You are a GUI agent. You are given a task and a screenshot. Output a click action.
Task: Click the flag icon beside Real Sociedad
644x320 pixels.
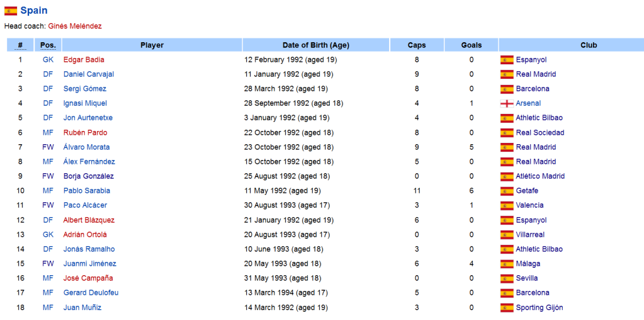[x=507, y=133]
